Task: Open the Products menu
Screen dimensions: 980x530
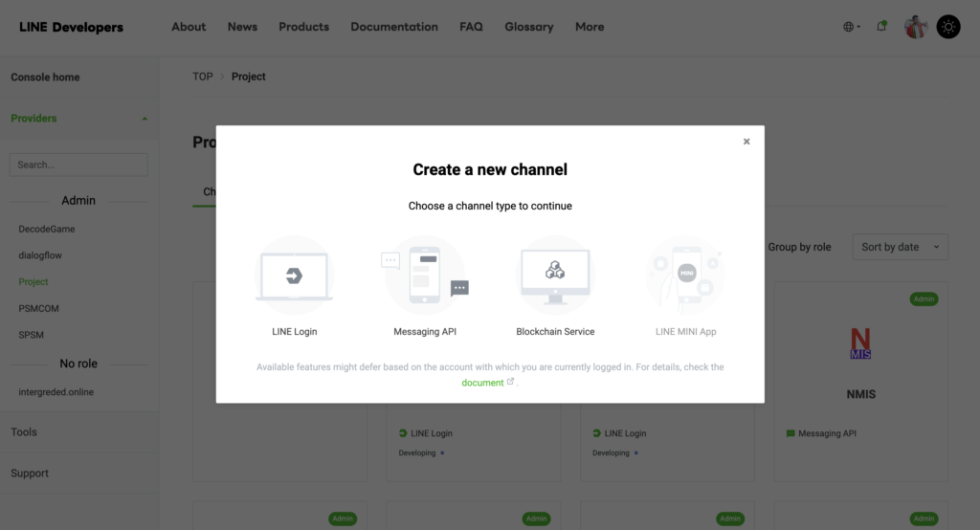Action: click(x=303, y=27)
